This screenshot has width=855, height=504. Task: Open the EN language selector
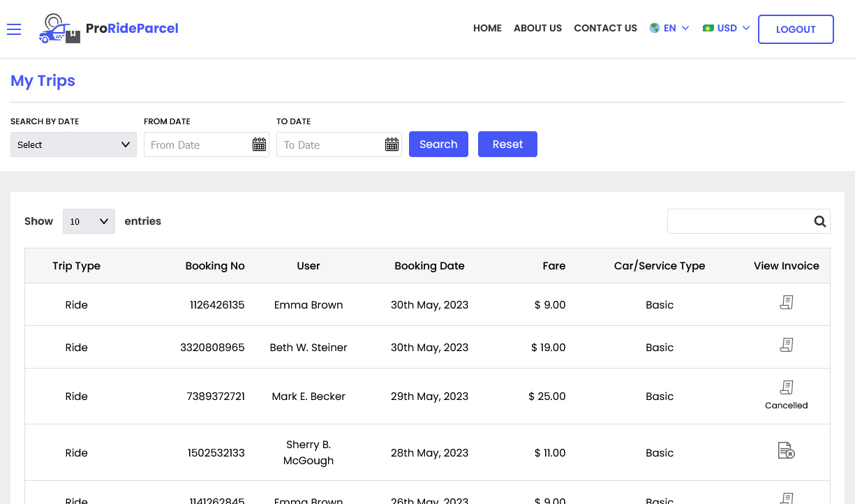[669, 28]
